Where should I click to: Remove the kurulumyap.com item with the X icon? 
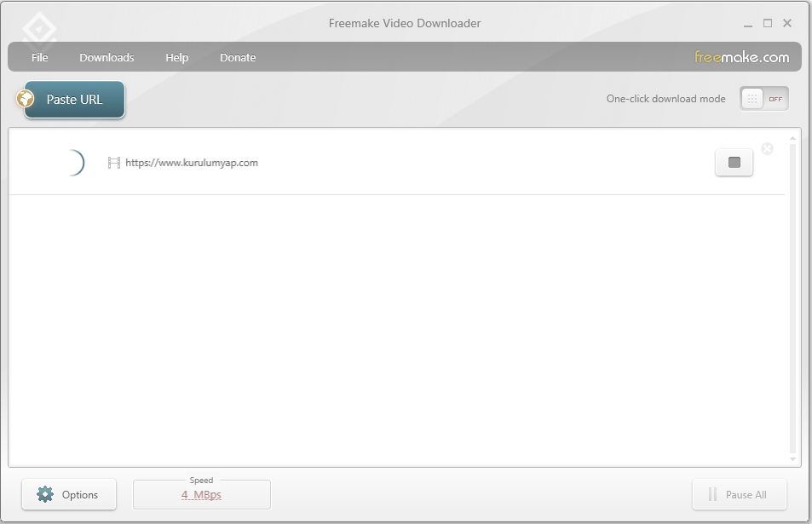tap(768, 149)
